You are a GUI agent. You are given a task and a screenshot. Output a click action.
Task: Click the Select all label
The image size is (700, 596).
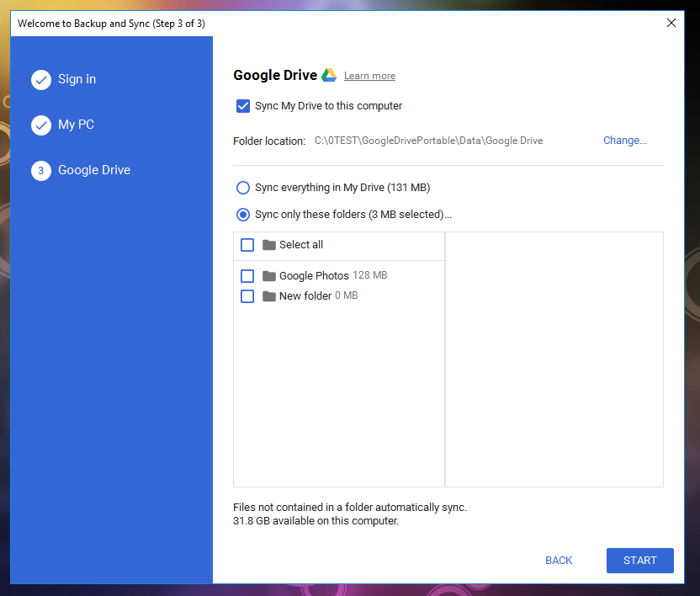pos(301,245)
